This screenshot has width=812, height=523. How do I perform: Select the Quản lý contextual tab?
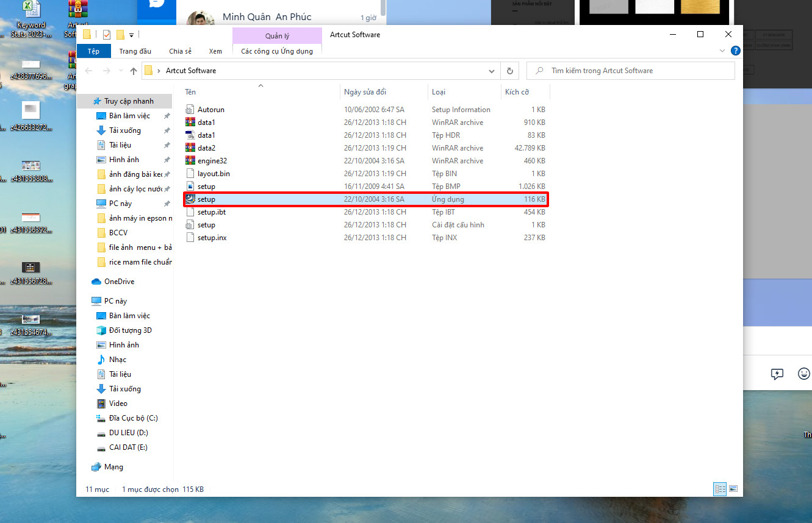278,36
